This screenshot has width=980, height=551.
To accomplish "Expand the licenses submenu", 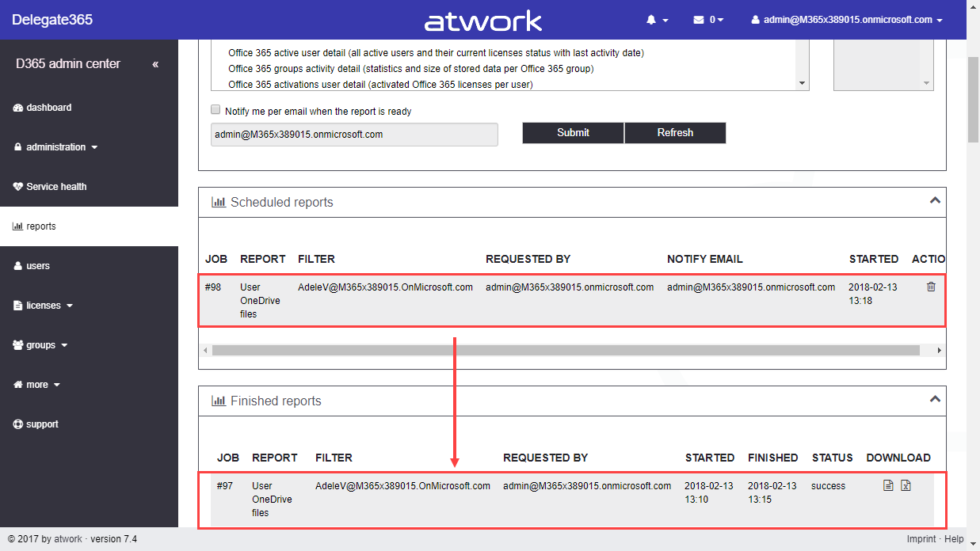I will pyautogui.click(x=49, y=306).
